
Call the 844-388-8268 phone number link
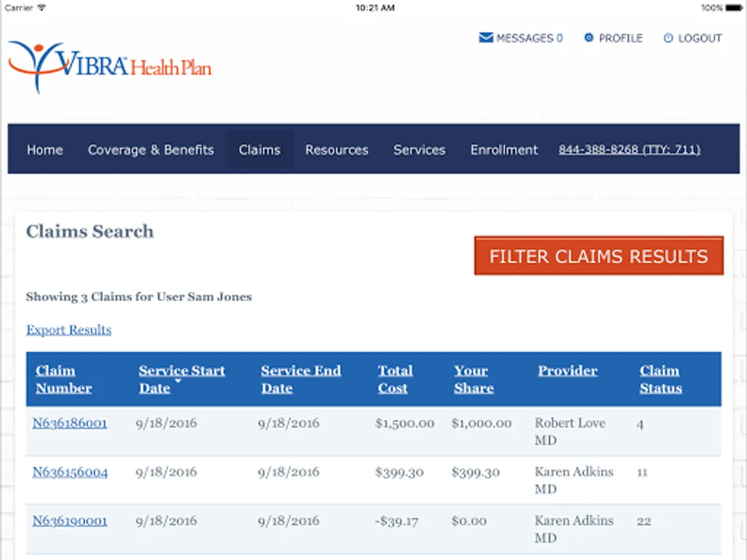[629, 149]
